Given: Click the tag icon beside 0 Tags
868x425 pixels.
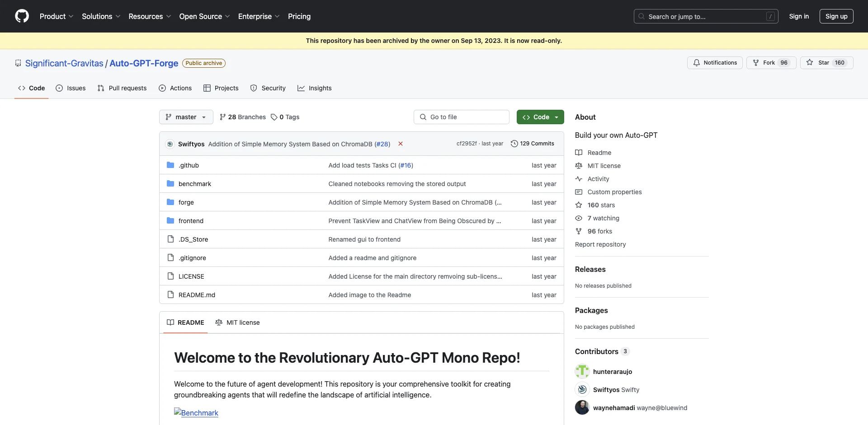Looking at the screenshot, I should [x=274, y=117].
